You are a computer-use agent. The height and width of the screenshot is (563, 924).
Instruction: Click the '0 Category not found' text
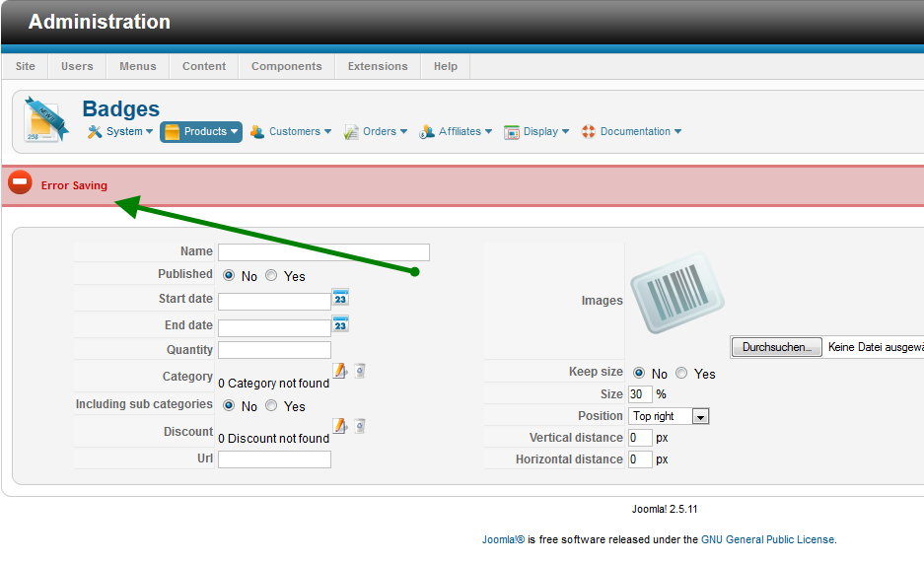point(273,384)
